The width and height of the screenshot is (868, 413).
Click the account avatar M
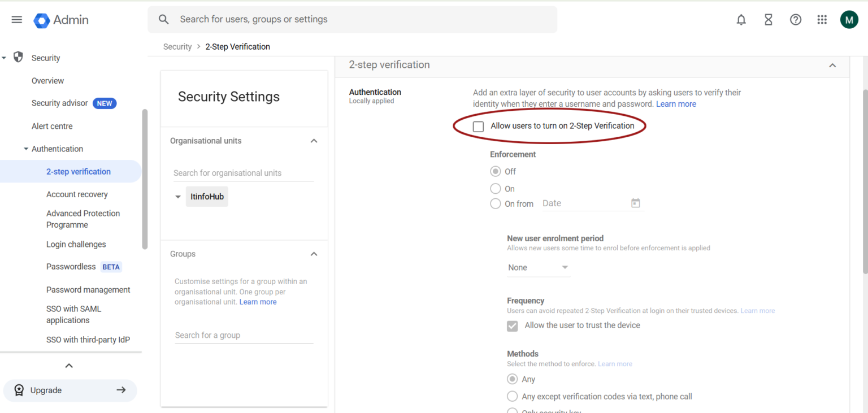849,19
